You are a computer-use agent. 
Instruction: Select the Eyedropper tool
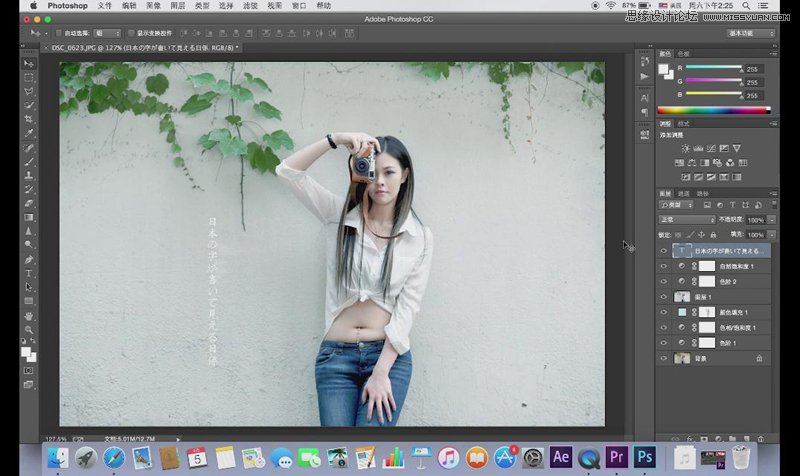pyautogui.click(x=29, y=133)
